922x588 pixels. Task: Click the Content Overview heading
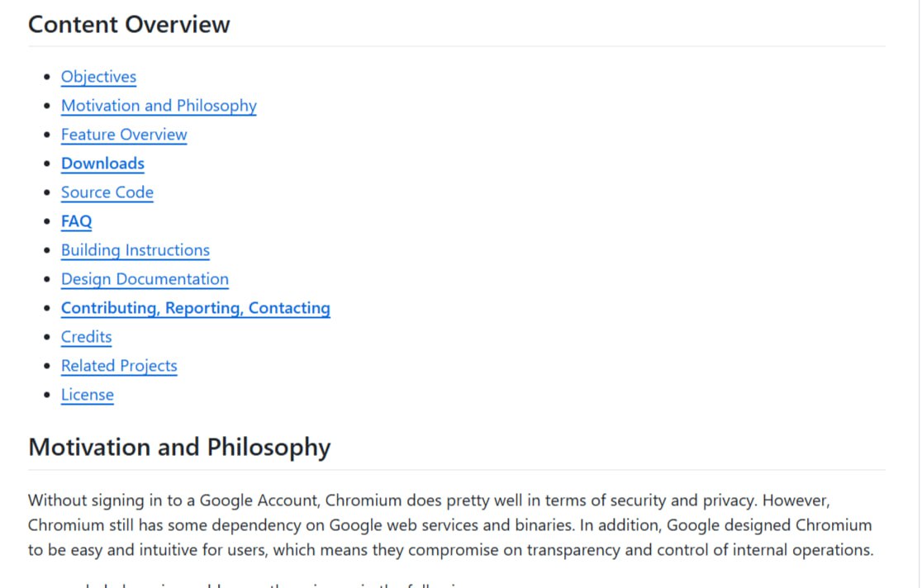click(x=129, y=24)
